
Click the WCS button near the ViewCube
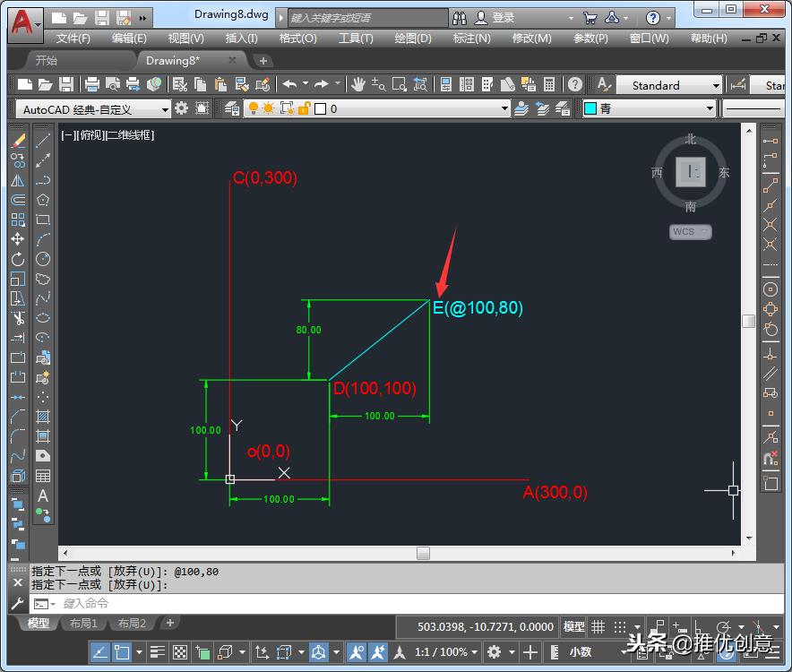coord(688,231)
